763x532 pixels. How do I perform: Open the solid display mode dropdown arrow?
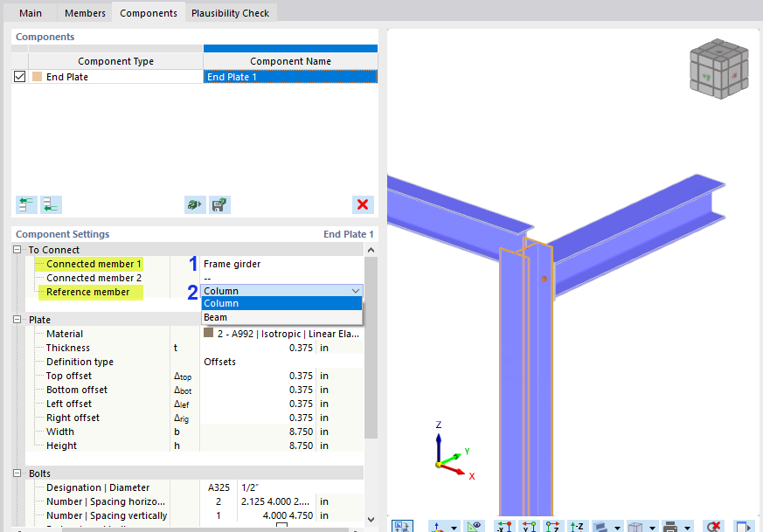click(x=618, y=528)
